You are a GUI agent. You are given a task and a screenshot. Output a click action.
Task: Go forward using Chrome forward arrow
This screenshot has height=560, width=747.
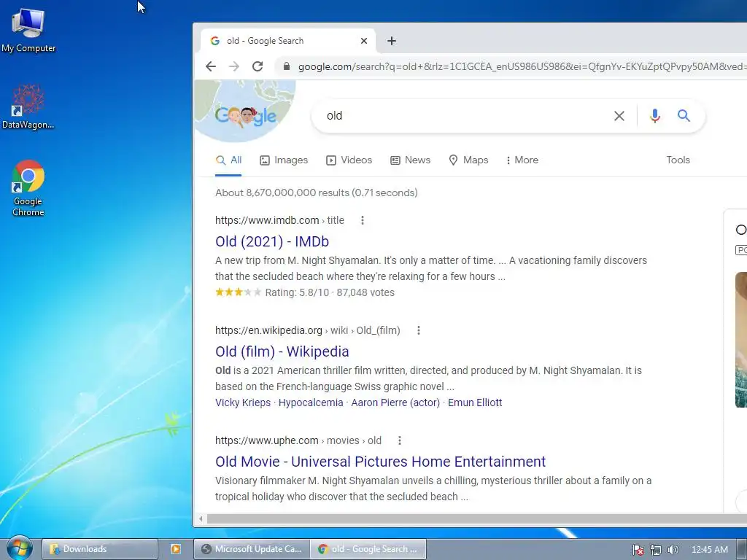tap(234, 66)
